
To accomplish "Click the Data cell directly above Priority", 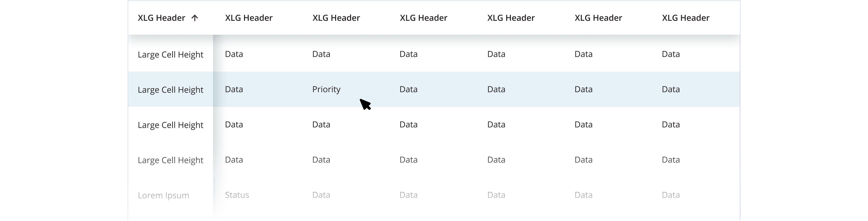I will pos(321,54).
